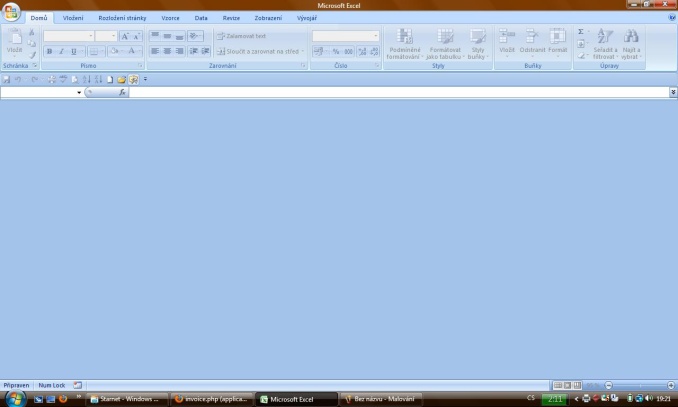Screen dimensions: 678x407
Task: Open the Name Box dropdown arrow
Action: click(79, 93)
